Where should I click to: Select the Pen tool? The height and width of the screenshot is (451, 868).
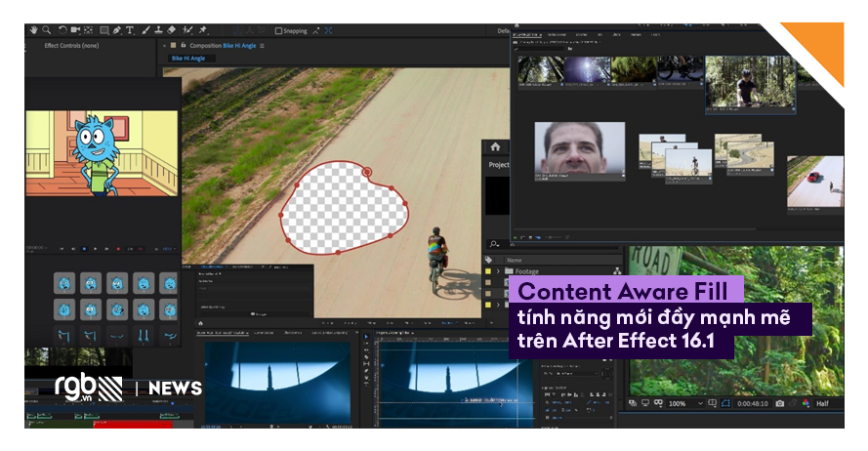(x=116, y=30)
